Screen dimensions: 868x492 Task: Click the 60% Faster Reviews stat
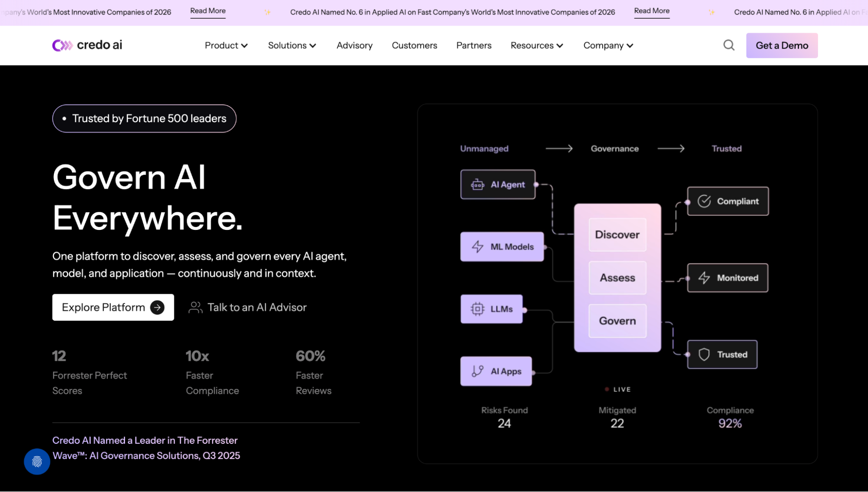point(314,372)
